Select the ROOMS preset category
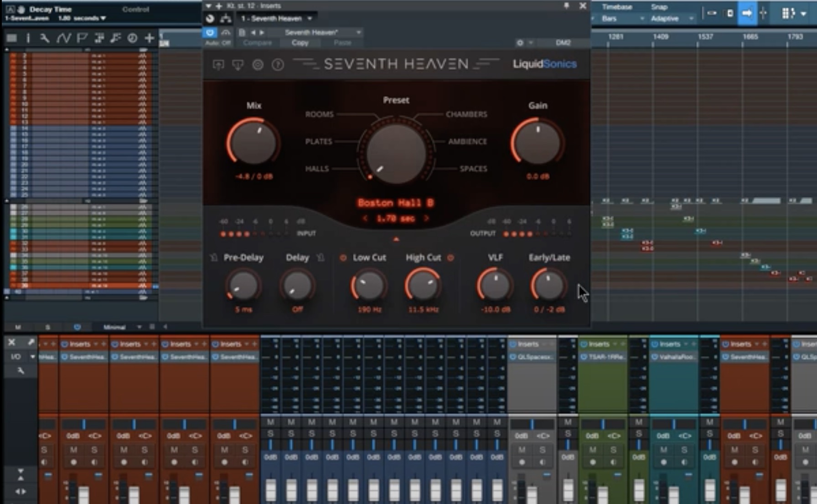Image resolution: width=817 pixels, height=504 pixels. [x=319, y=114]
